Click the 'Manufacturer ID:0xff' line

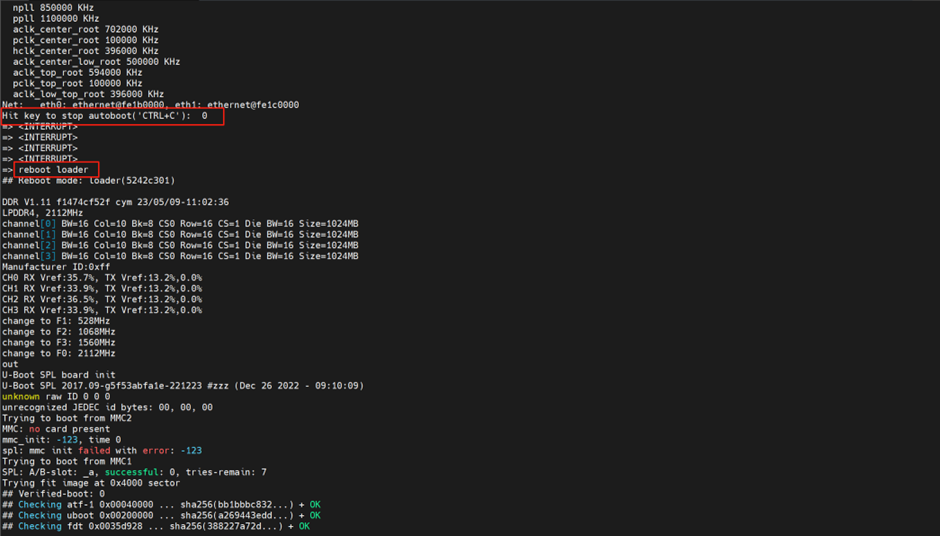59,267
